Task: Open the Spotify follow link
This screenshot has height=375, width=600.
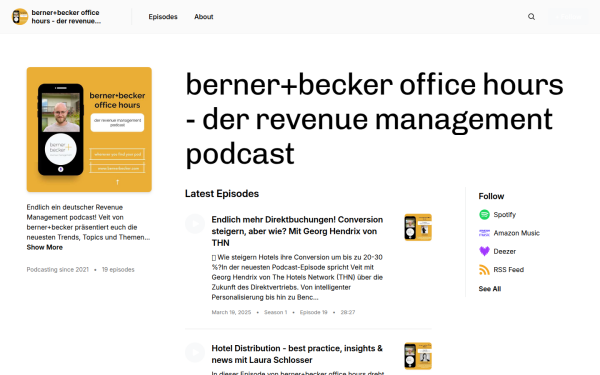Action: tap(505, 215)
